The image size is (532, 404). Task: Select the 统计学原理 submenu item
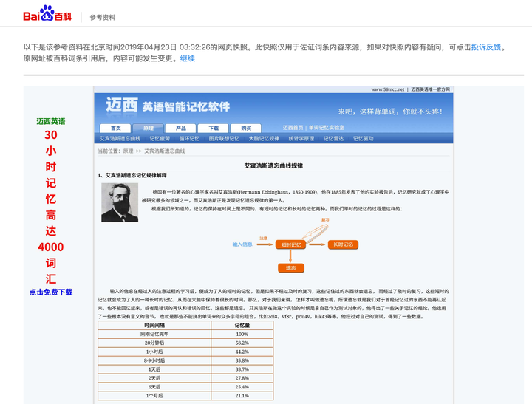(301, 138)
